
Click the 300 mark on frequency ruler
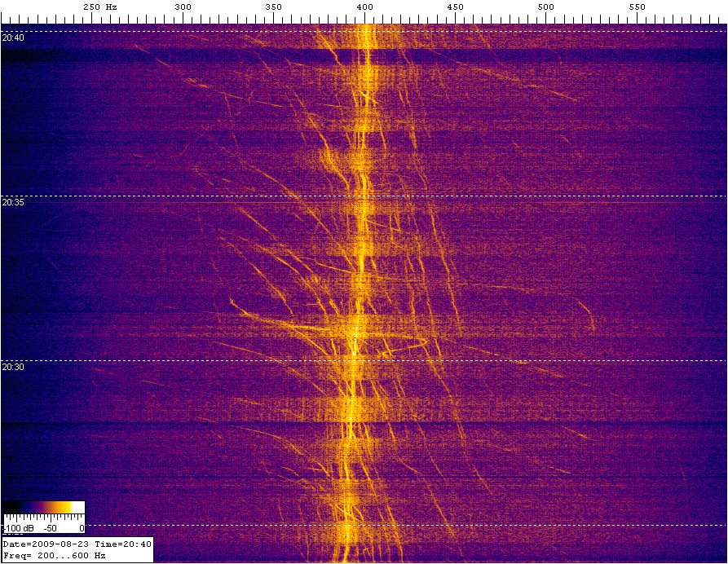pyautogui.click(x=183, y=7)
